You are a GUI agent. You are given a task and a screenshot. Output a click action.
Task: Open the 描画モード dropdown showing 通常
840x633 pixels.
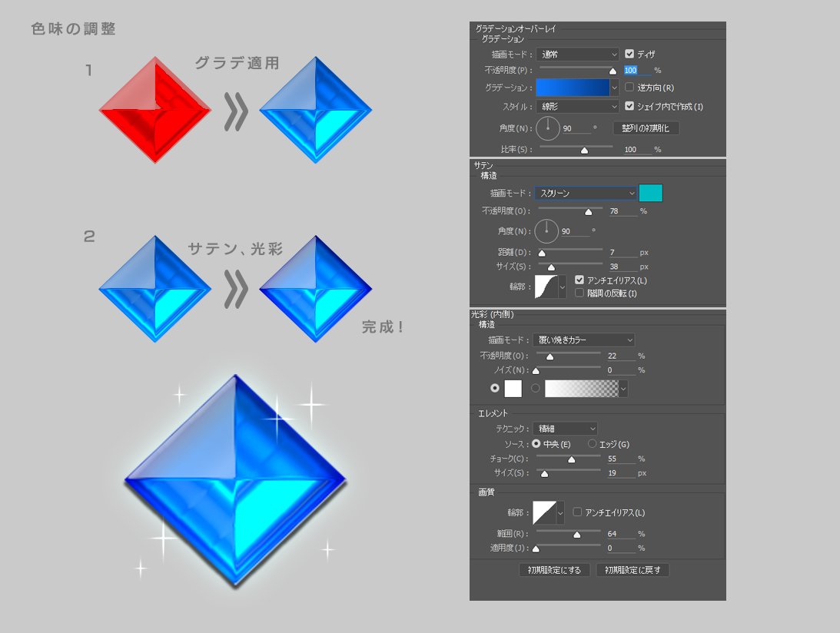tap(579, 54)
